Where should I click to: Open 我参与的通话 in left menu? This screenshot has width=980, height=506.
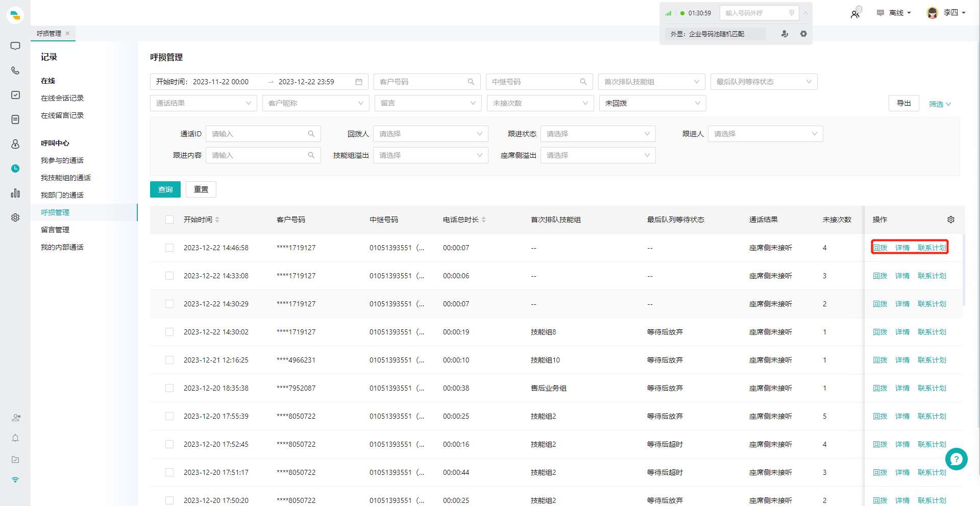[62, 160]
